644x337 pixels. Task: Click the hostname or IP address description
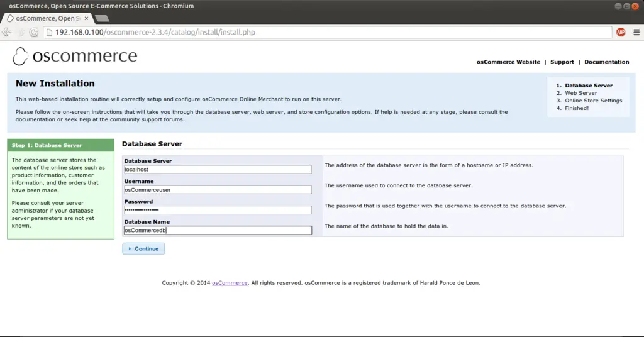click(x=429, y=165)
